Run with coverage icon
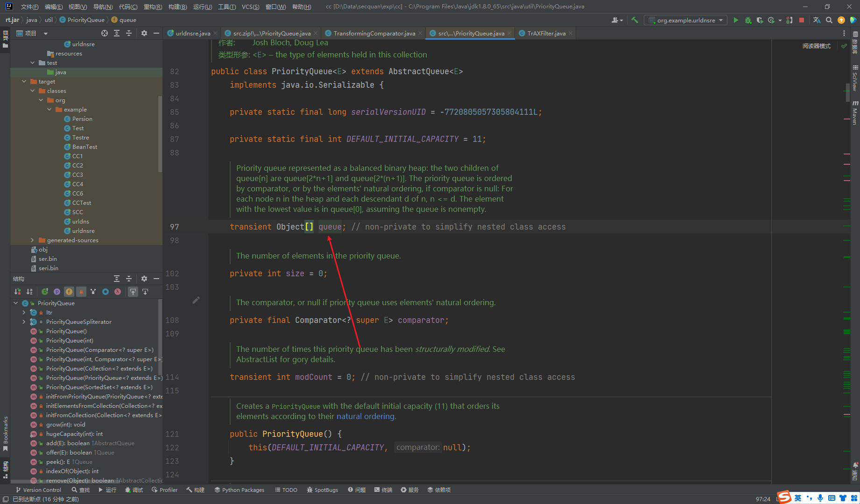Viewport: 860px width, 504px height. (x=760, y=20)
